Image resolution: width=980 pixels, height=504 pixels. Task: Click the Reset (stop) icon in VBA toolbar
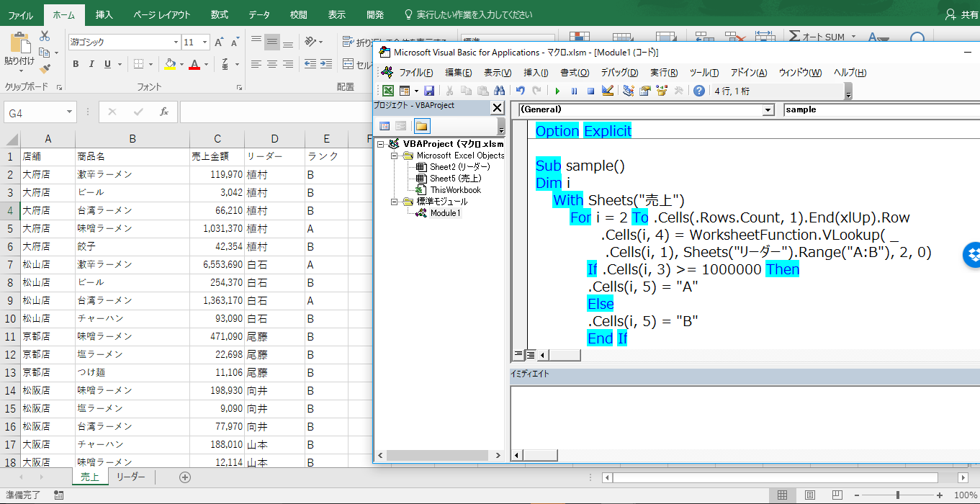pyautogui.click(x=590, y=91)
